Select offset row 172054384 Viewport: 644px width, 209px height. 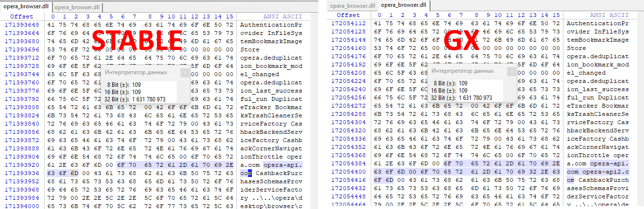(348, 163)
